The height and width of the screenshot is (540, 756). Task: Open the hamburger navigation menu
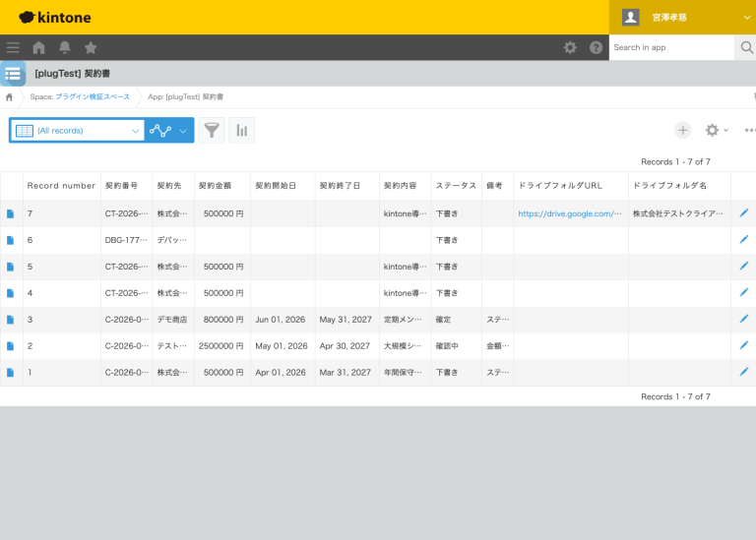click(13, 47)
